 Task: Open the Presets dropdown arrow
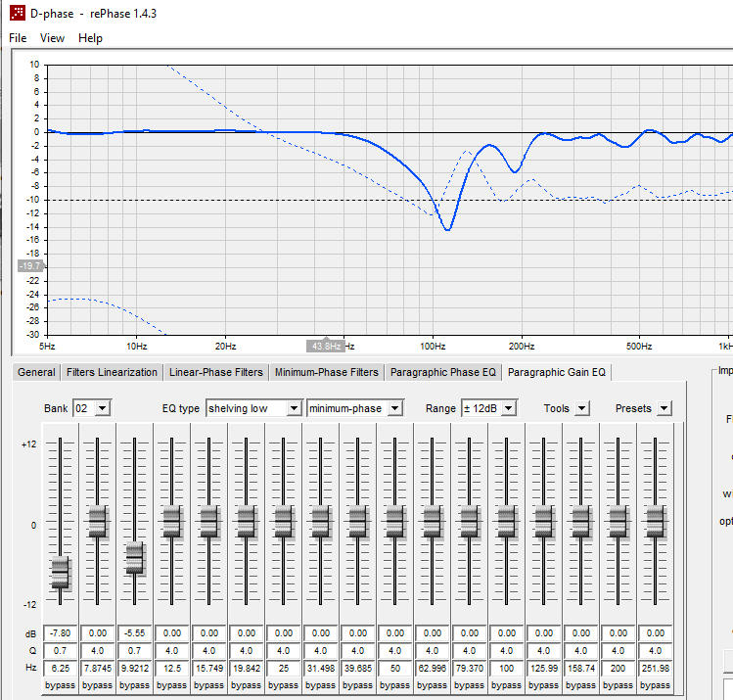pyautogui.click(x=664, y=408)
